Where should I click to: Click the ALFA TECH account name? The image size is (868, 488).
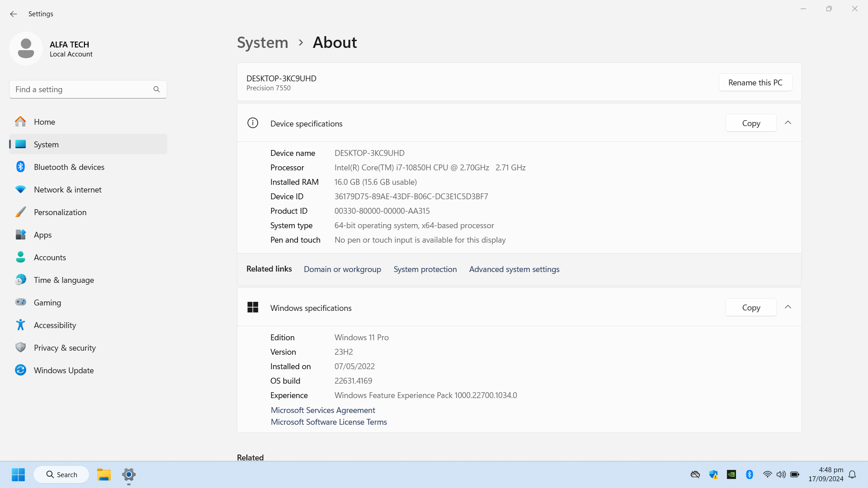pyautogui.click(x=69, y=44)
